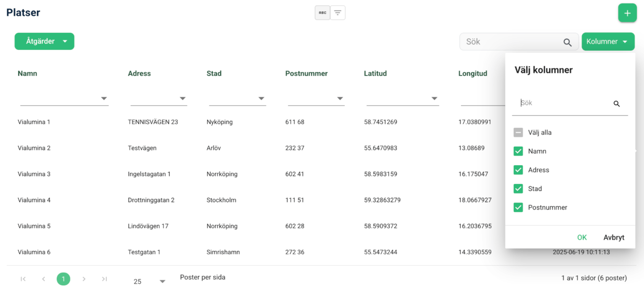Sort by the Longitud column header
The width and height of the screenshot is (644, 302).
[473, 73]
